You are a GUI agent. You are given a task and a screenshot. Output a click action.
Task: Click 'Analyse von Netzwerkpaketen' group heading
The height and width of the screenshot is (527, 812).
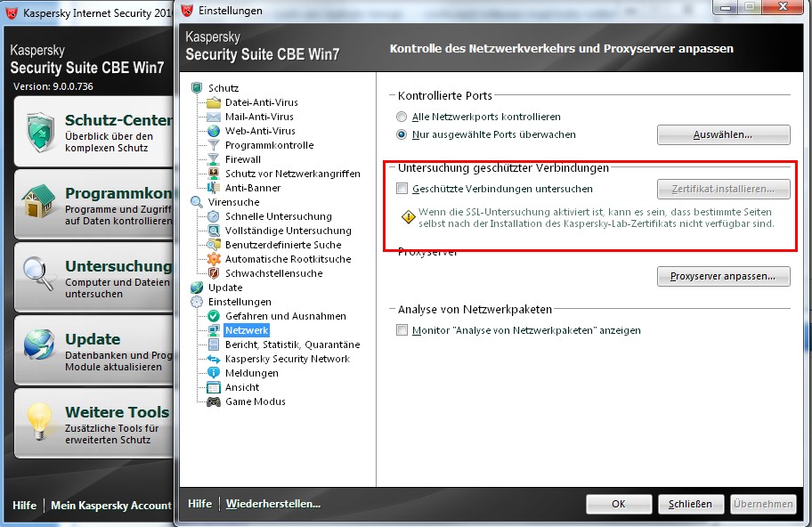(475, 310)
